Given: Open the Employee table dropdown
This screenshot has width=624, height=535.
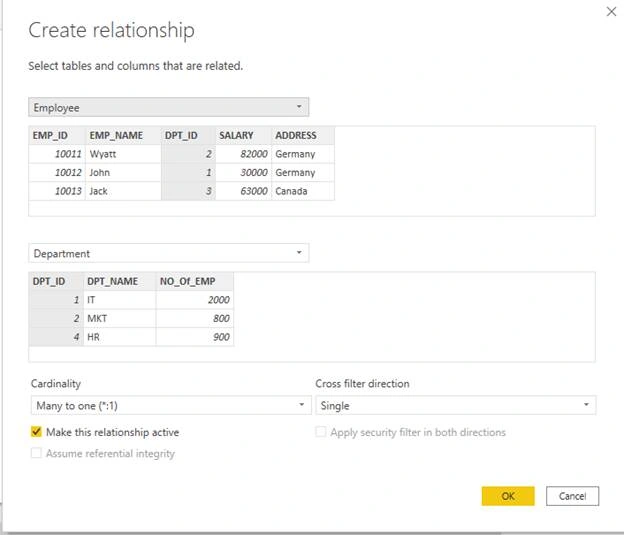Looking at the screenshot, I should [x=169, y=107].
